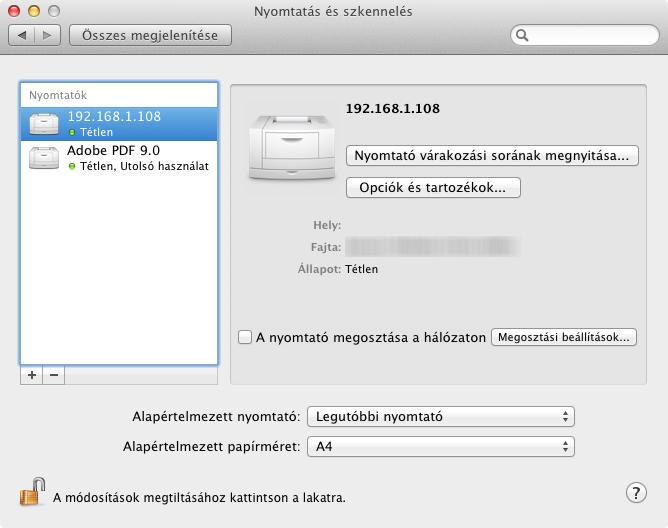This screenshot has height=528, width=668.
Task: Open Opciók és tartozékok
Action: coord(433,188)
